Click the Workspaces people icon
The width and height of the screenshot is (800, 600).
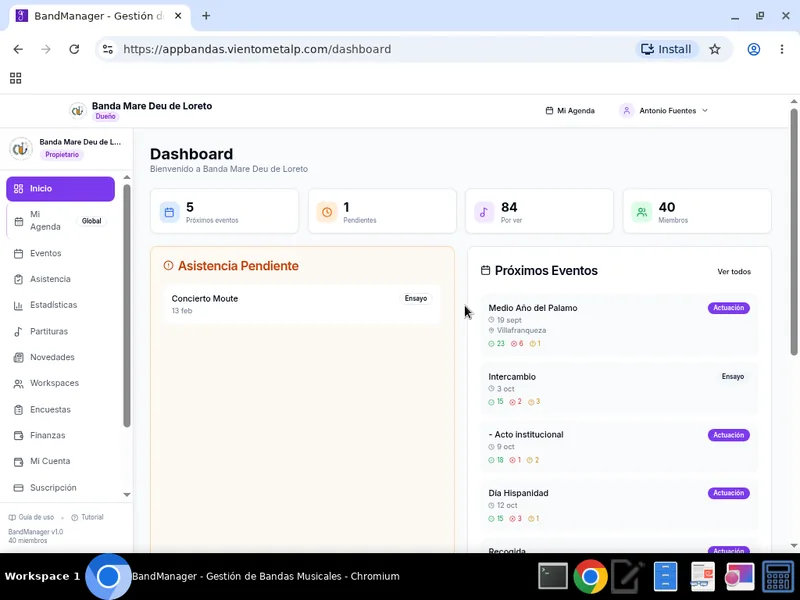[18, 384]
